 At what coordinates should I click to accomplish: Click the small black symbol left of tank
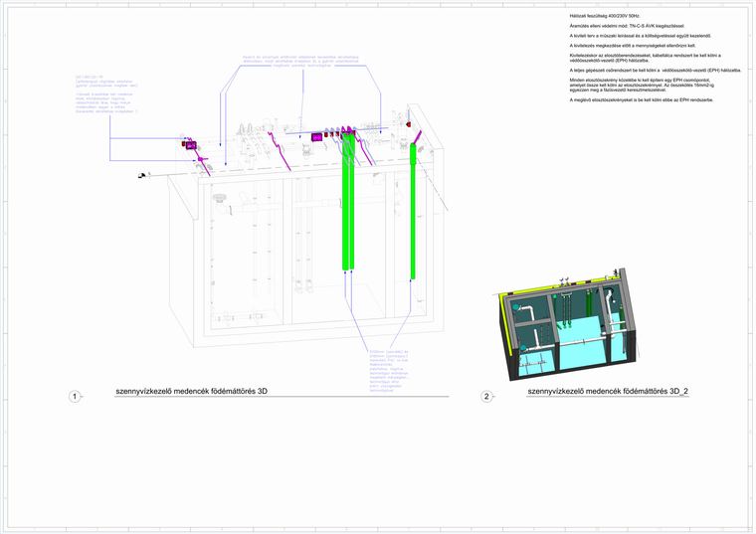coord(141,175)
